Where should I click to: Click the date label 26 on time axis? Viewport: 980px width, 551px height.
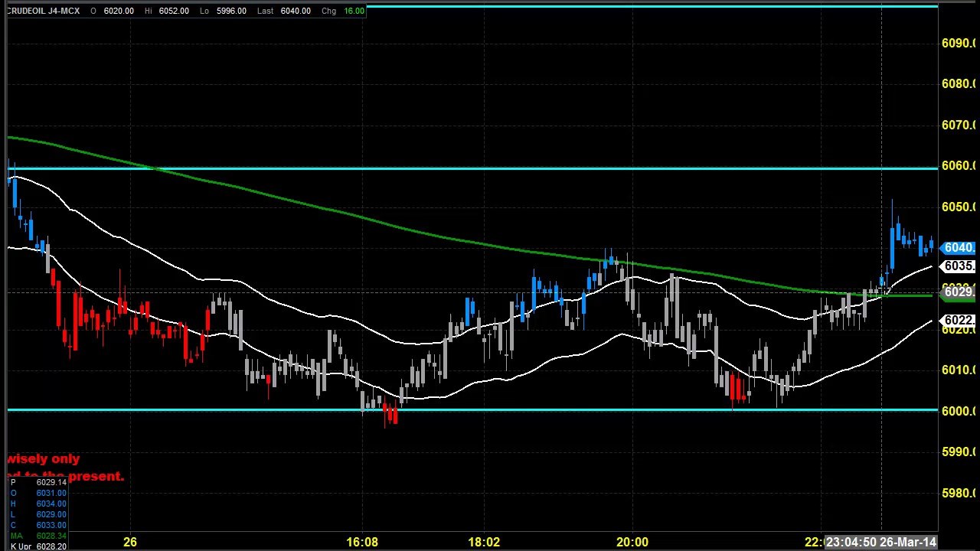130,542
